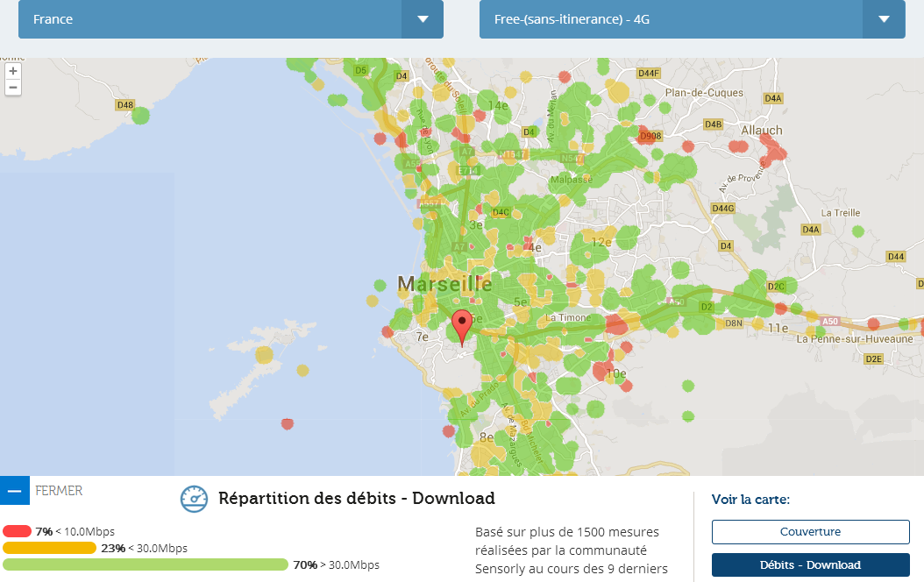
Task: Collapse the panel with the minus icon
Action: [15, 491]
